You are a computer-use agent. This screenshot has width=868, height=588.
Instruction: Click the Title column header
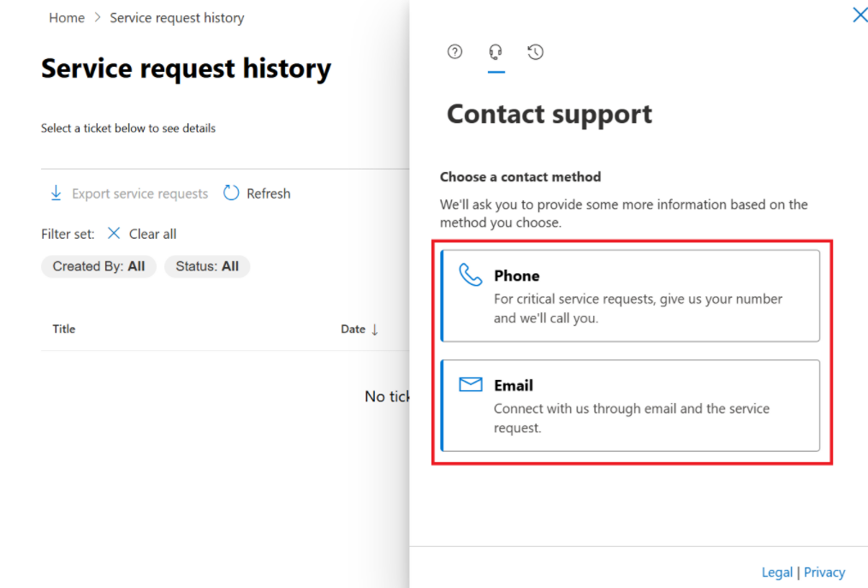(63, 329)
